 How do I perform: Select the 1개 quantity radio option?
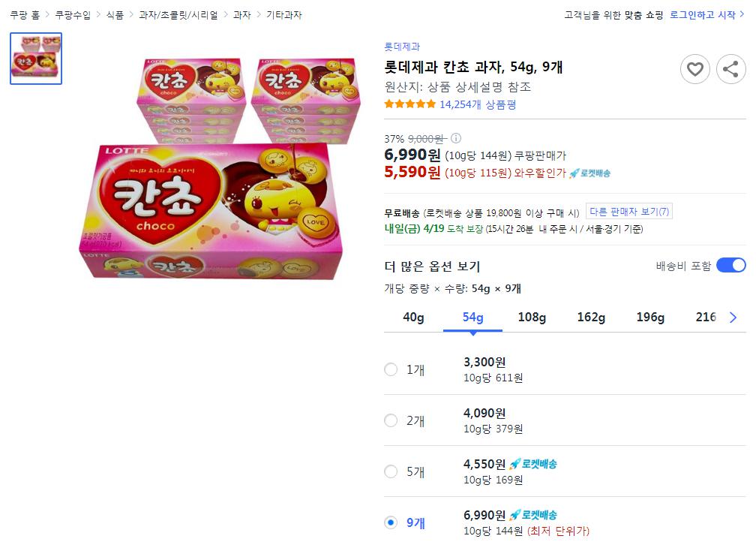(391, 369)
